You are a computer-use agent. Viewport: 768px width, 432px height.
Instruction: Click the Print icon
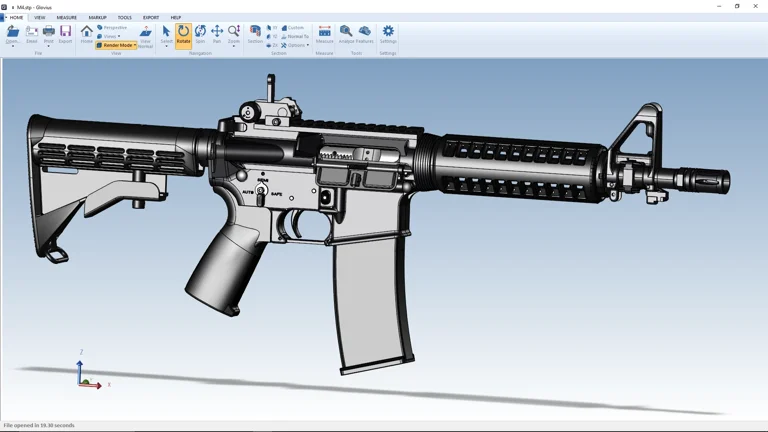pos(48,33)
